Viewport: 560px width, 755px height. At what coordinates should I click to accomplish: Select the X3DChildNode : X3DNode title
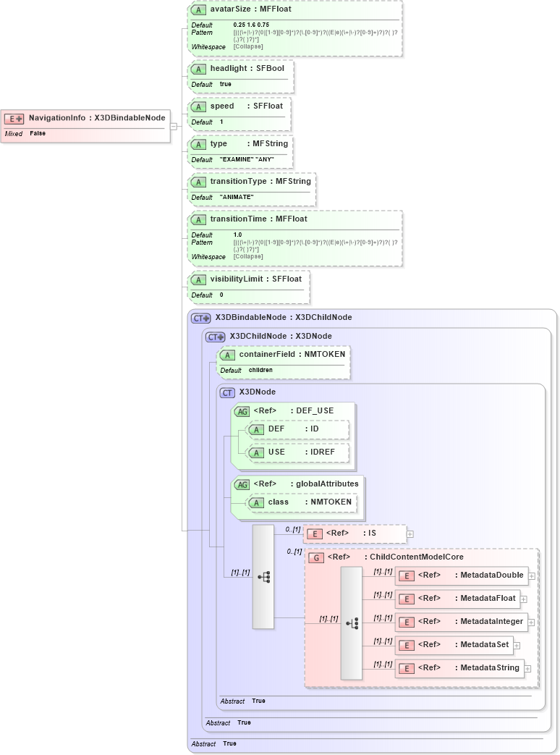281,336
